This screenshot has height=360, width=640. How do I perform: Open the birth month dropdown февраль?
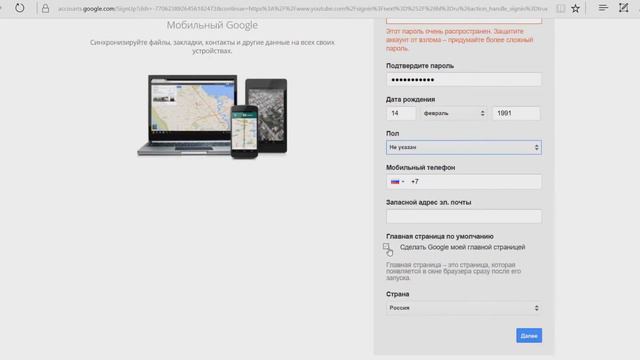pos(454,113)
